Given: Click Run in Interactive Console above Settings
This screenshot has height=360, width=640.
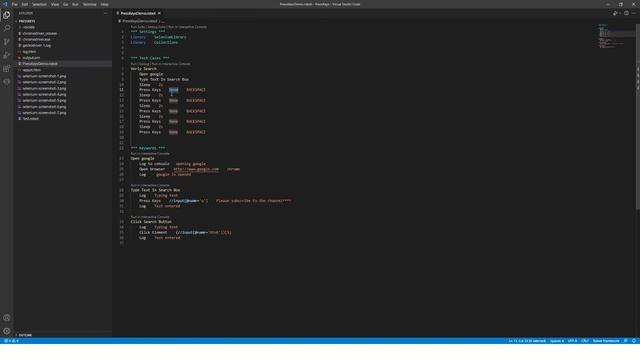Looking at the screenshot, I should 187,27.
